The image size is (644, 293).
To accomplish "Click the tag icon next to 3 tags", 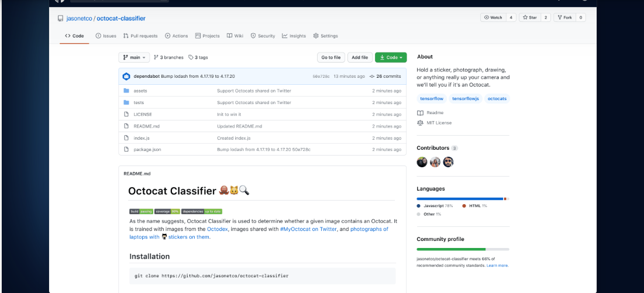I will tap(191, 57).
